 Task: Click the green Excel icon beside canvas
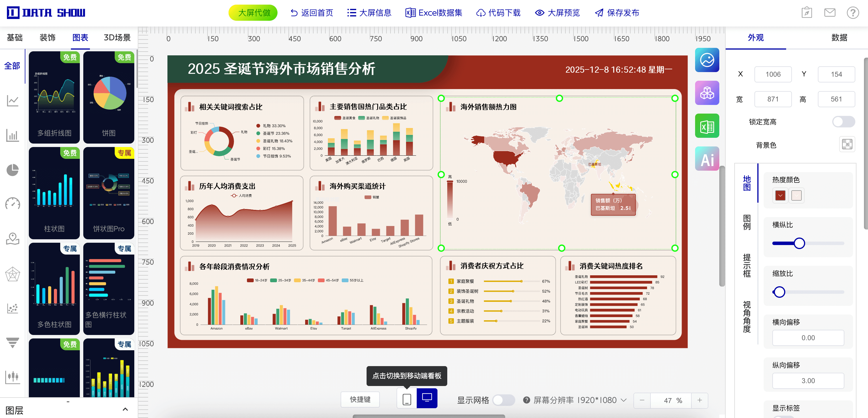pyautogui.click(x=707, y=126)
